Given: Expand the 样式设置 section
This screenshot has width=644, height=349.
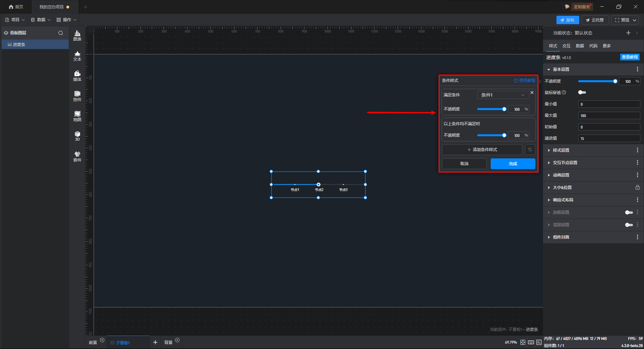Looking at the screenshot, I should coord(561,150).
